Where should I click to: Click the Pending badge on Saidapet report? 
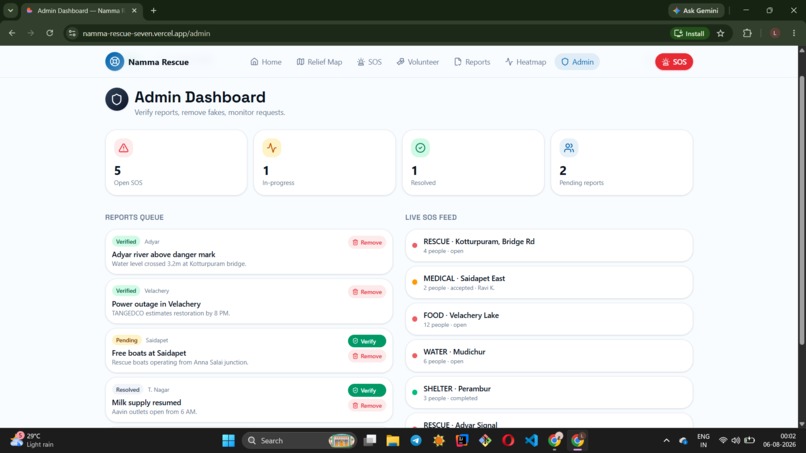tap(126, 340)
